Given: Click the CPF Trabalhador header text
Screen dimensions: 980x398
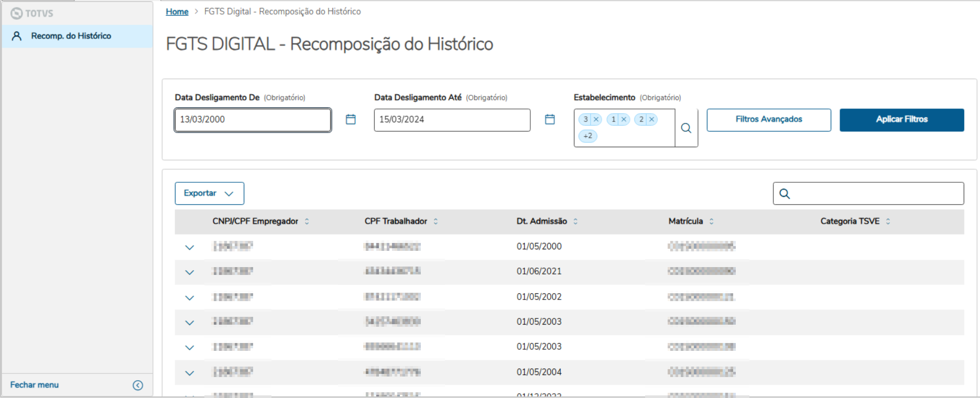Looking at the screenshot, I should 396,222.
